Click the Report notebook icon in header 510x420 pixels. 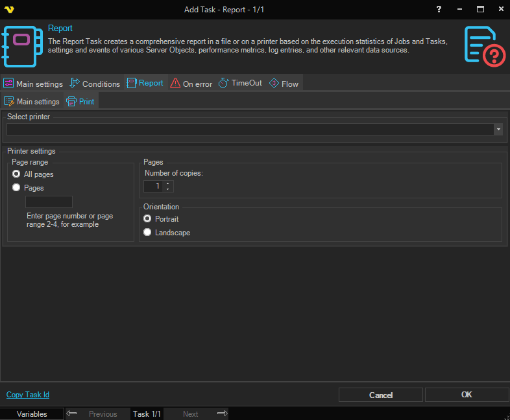coord(22,44)
